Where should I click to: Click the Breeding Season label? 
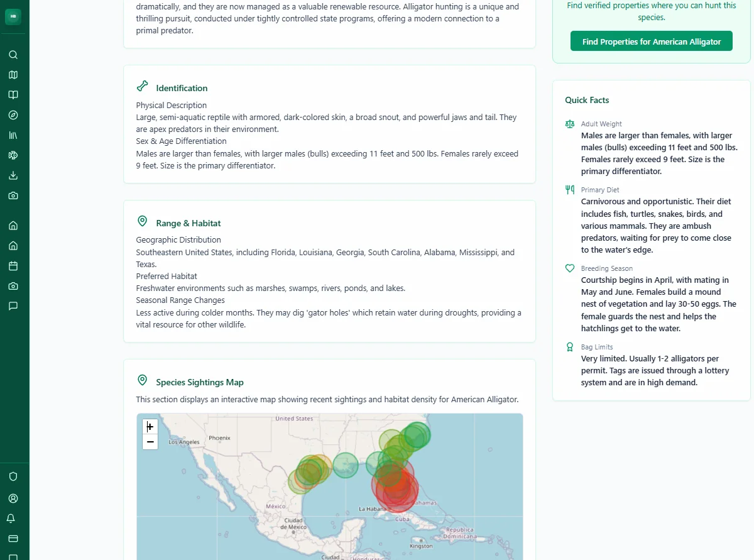pyautogui.click(x=607, y=268)
